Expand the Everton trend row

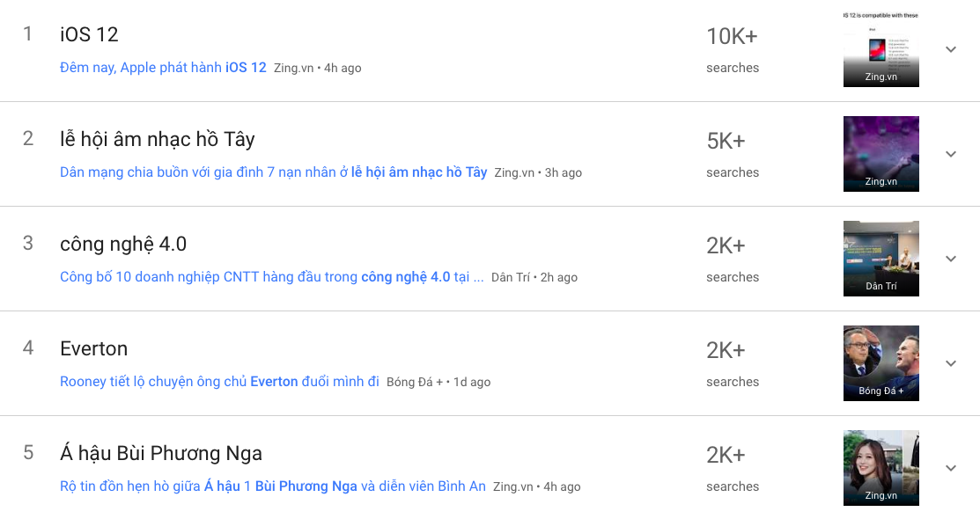[x=950, y=363]
